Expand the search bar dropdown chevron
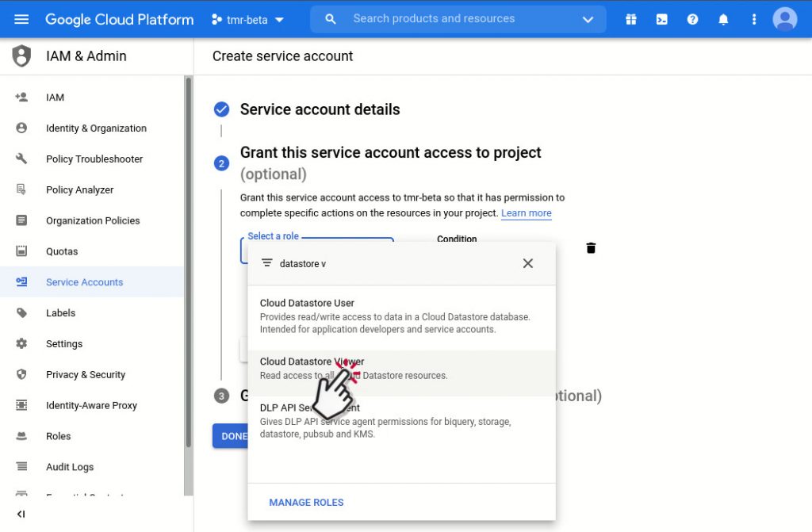This screenshot has width=812, height=532. pos(588,20)
